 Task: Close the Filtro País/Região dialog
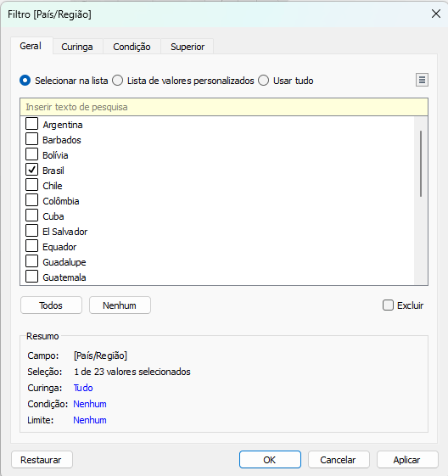pos(436,14)
